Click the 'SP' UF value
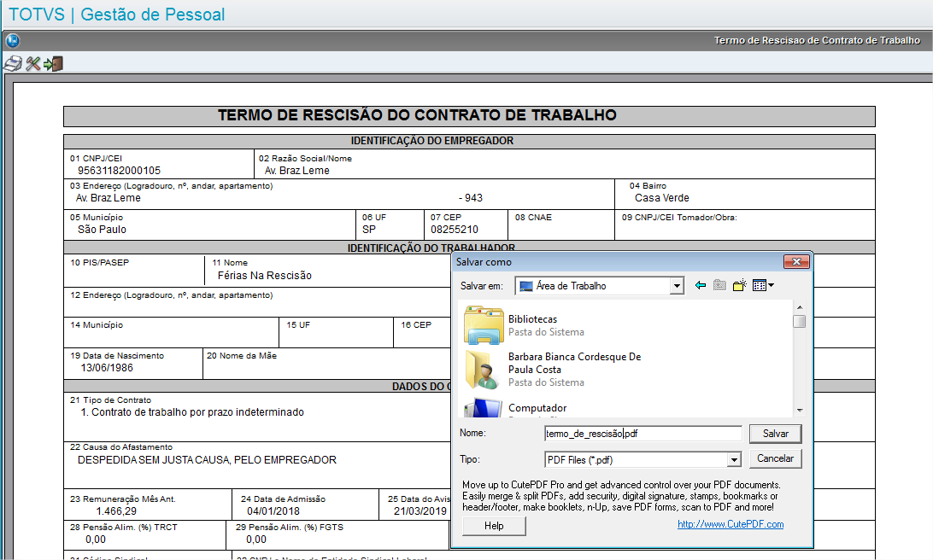The width and height of the screenshot is (933, 560). tap(369, 230)
